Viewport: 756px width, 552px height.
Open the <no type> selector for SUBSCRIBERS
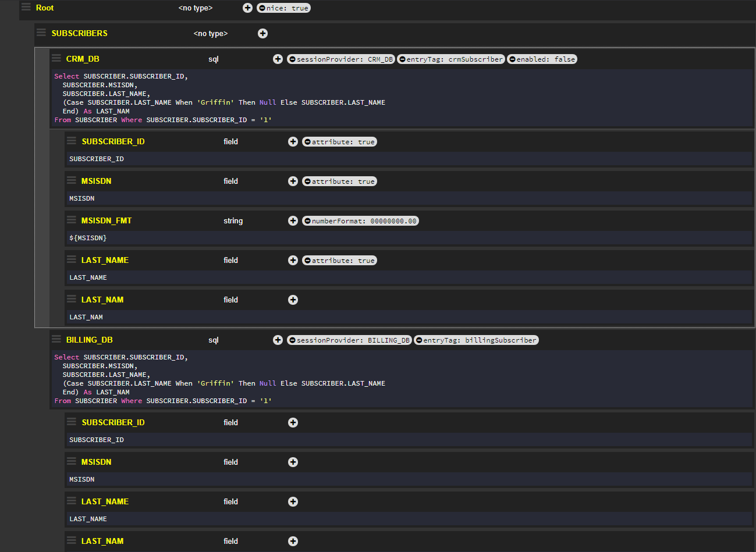pos(210,34)
